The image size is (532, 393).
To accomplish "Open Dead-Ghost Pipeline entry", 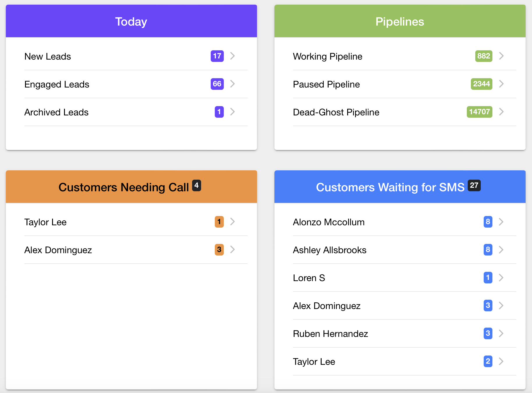I will pos(336,112).
